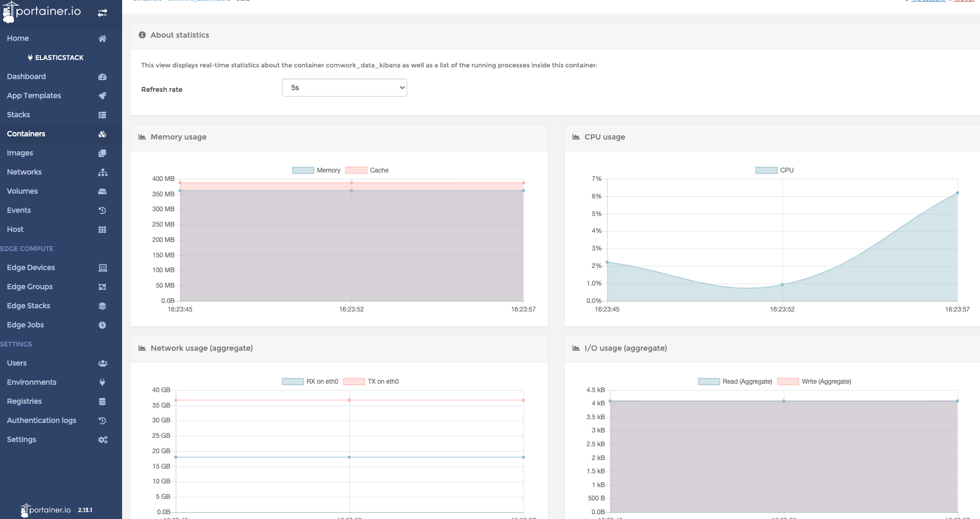Viewport: 980px width, 519px height.
Task: Open the Refresh rate dropdown
Action: point(344,88)
